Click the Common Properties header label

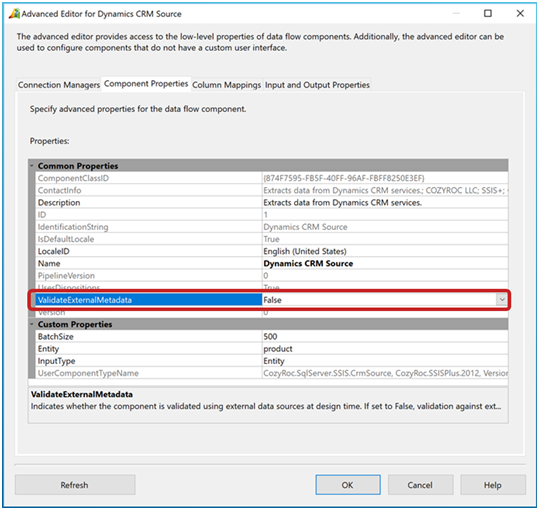tap(78, 166)
